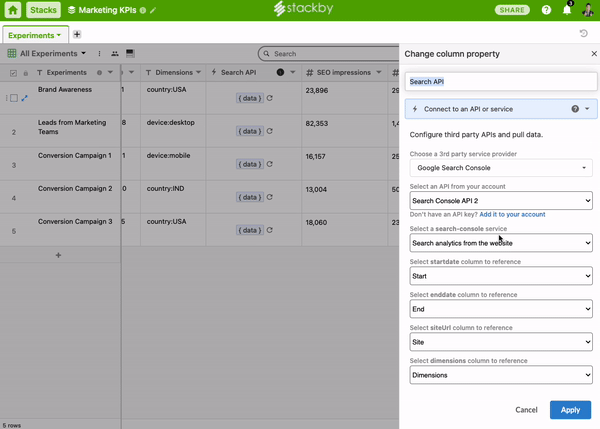Refresh API data for Conversion Campaign 2

[270, 197]
